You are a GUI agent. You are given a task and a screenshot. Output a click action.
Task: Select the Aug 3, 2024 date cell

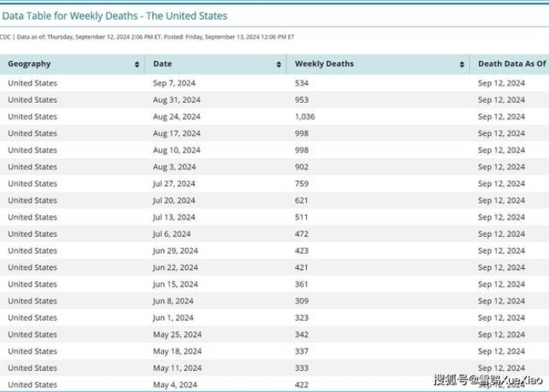(174, 167)
